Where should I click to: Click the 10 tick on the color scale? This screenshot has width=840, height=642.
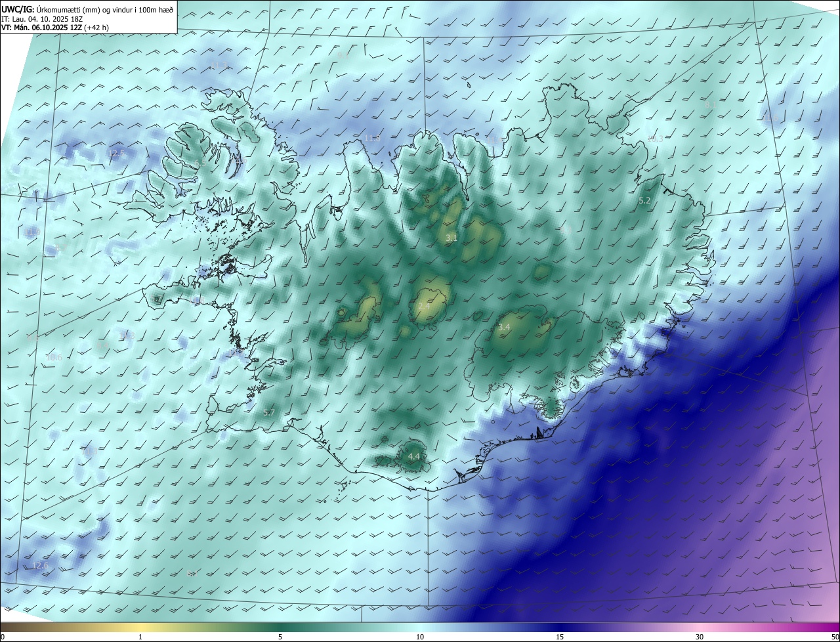420,637
